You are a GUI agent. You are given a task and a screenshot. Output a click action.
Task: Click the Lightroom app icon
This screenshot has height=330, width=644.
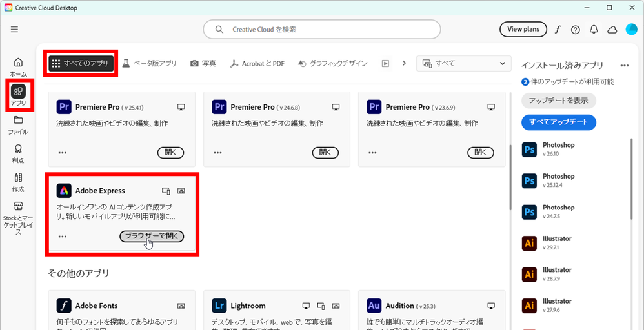pyautogui.click(x=219, y=306)
